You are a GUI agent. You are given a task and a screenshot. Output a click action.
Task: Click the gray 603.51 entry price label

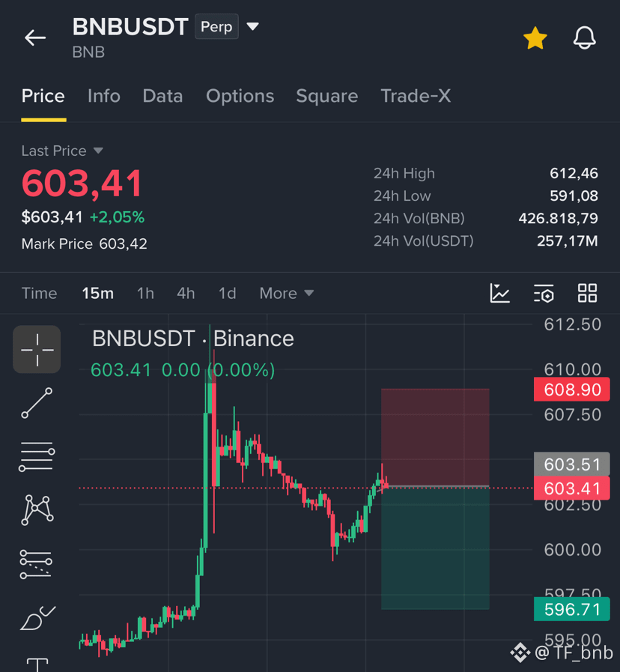(x=571, y=464)
